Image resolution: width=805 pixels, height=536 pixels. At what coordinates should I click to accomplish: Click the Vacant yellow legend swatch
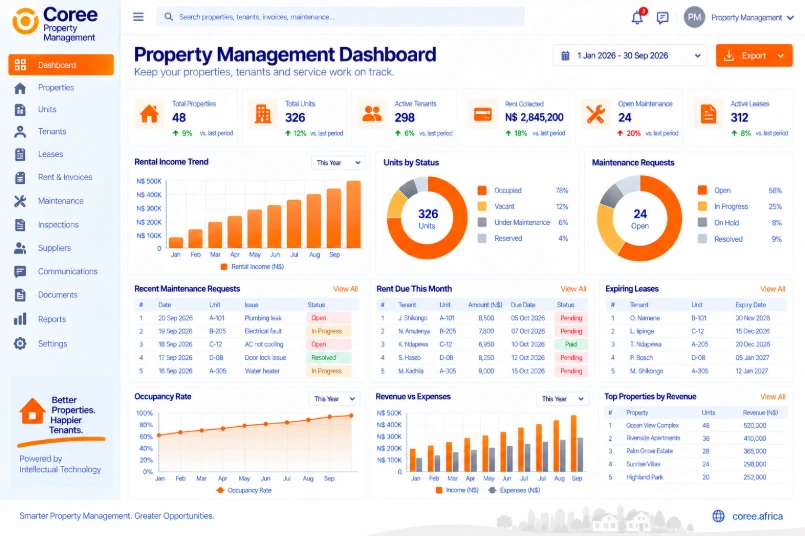[x=482, y=206]
